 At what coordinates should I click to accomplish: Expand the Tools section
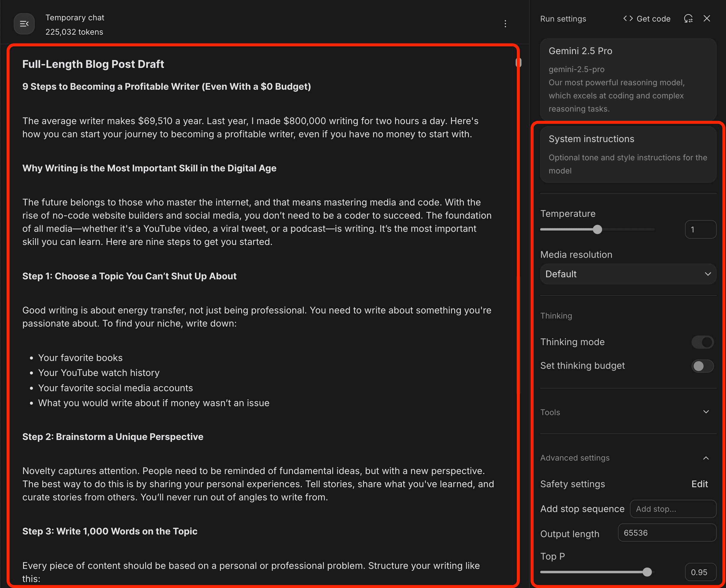tap(706, 412)
